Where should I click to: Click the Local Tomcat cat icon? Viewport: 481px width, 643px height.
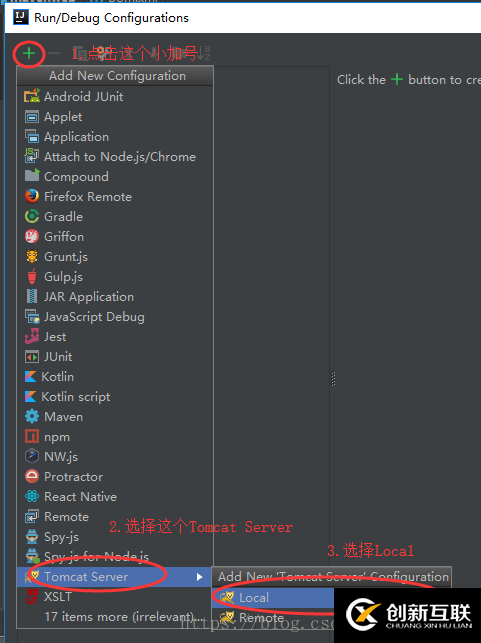(x=227, y=597)
